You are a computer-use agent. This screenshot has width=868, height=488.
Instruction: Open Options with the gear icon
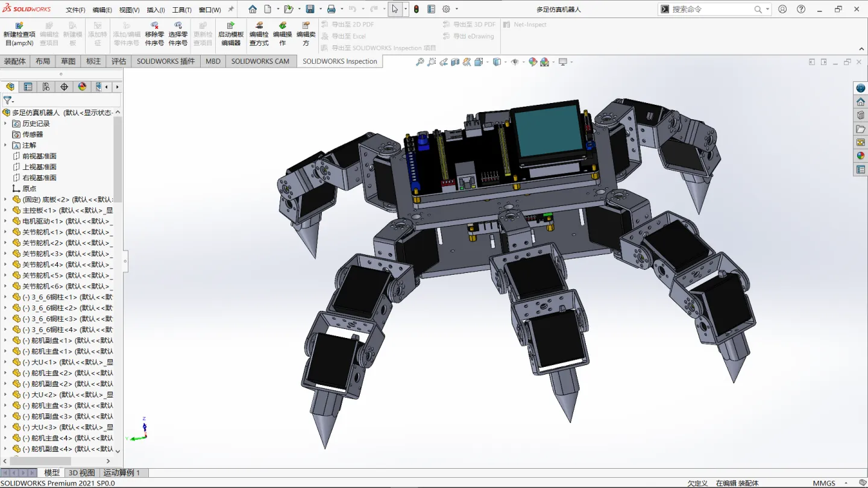pyautogui.click(x=447, y=9)
